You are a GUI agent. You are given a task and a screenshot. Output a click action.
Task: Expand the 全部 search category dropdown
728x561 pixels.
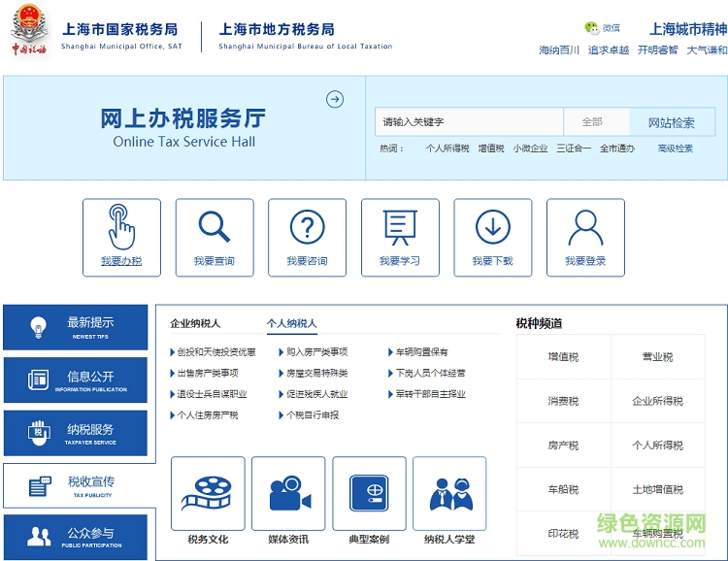592,122
